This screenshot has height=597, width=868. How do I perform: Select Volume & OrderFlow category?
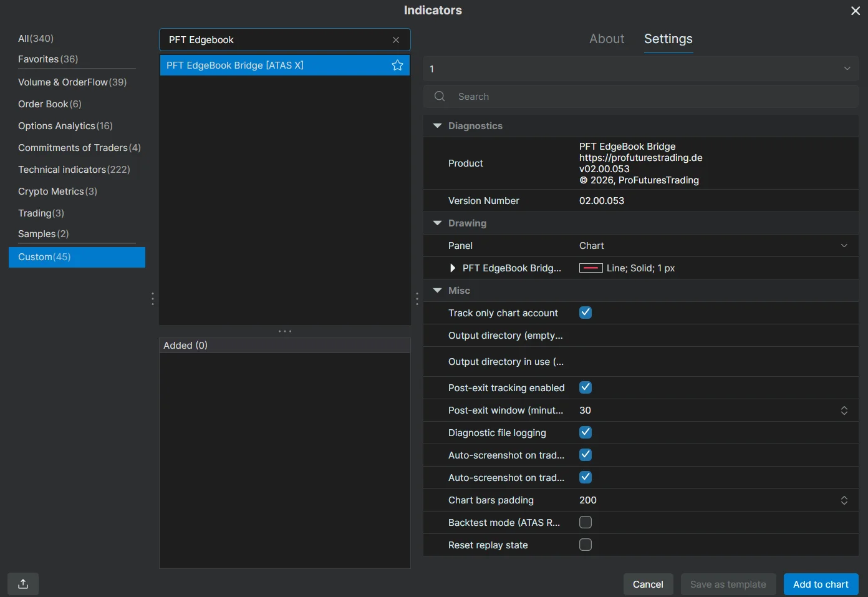pyautogui.click(x=72, y=82)
